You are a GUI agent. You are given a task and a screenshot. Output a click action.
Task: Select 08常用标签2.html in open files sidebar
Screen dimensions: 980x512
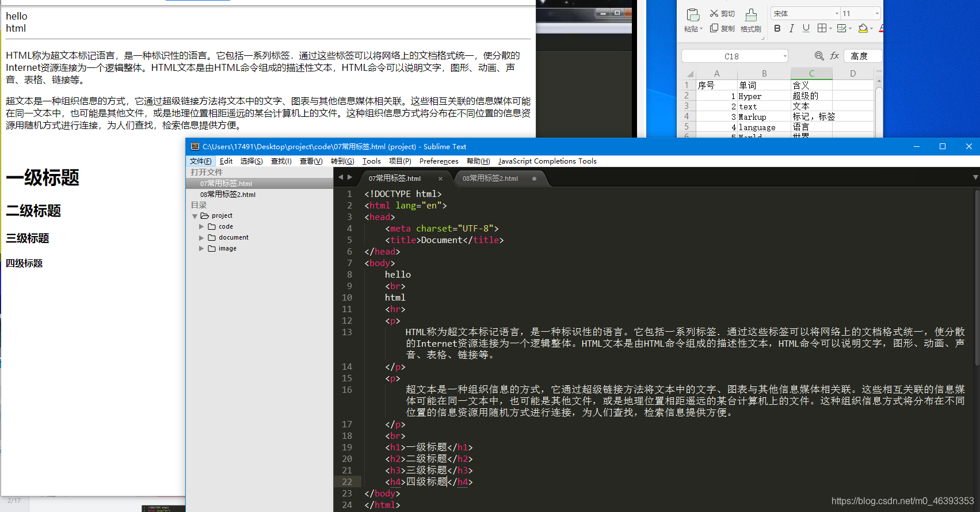tap(260, 195)
